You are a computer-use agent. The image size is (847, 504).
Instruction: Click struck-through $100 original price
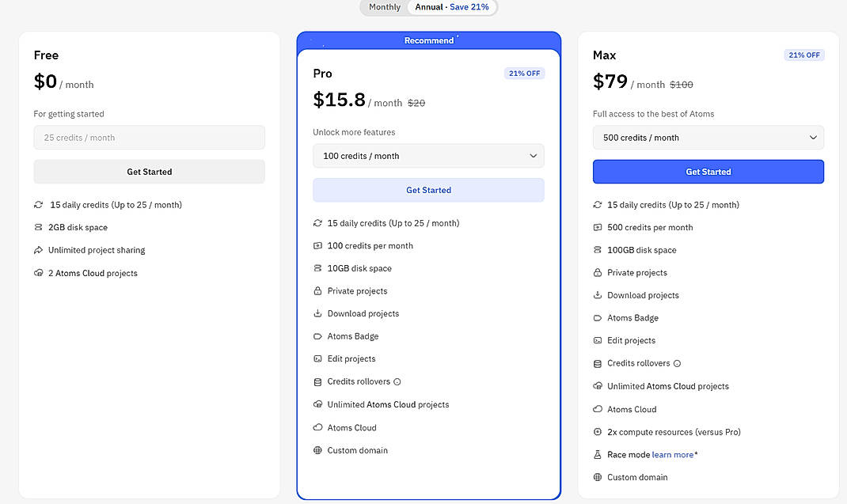pos(682,85)
